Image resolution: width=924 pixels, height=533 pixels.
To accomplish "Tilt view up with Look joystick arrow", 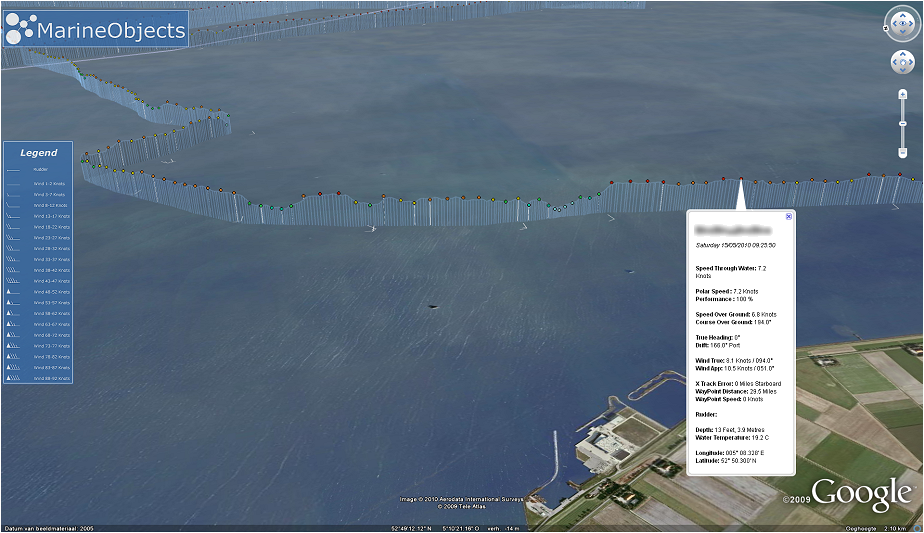I will tap(902, 15).
